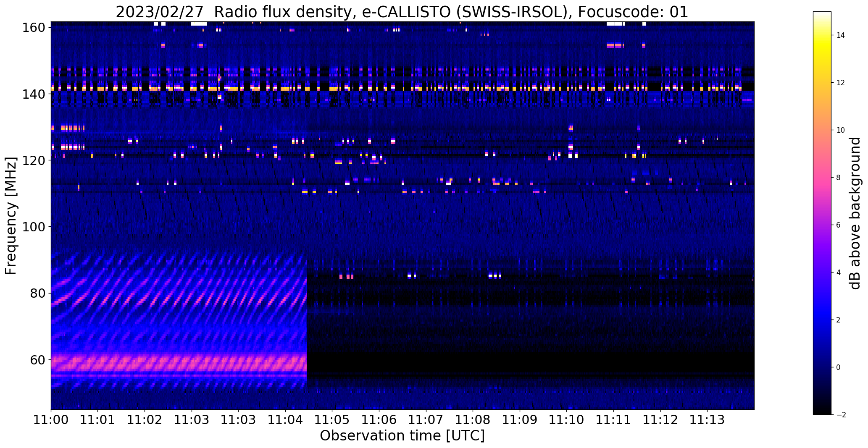
Task: Click the 100 frequency tick label
Action: point(33,227)
